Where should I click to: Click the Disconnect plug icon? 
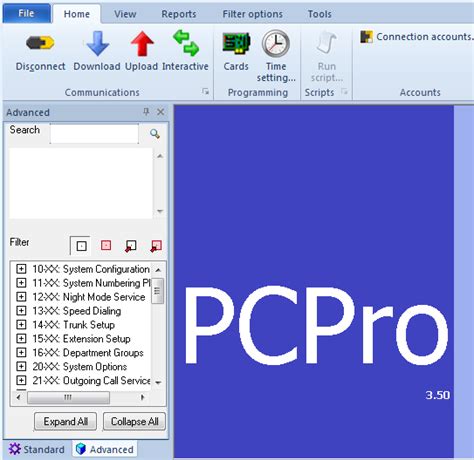click(40, 43)
